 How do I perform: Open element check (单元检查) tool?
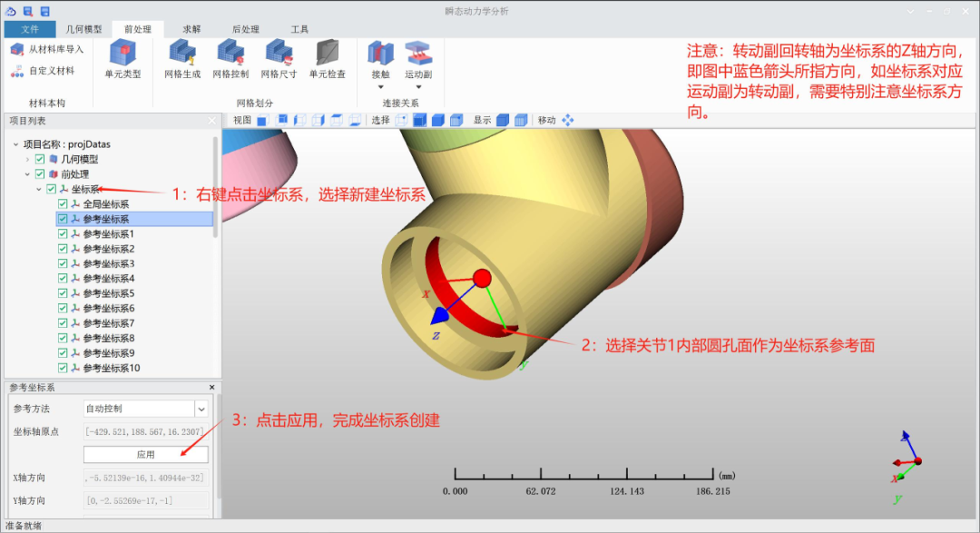click(327, 59)
